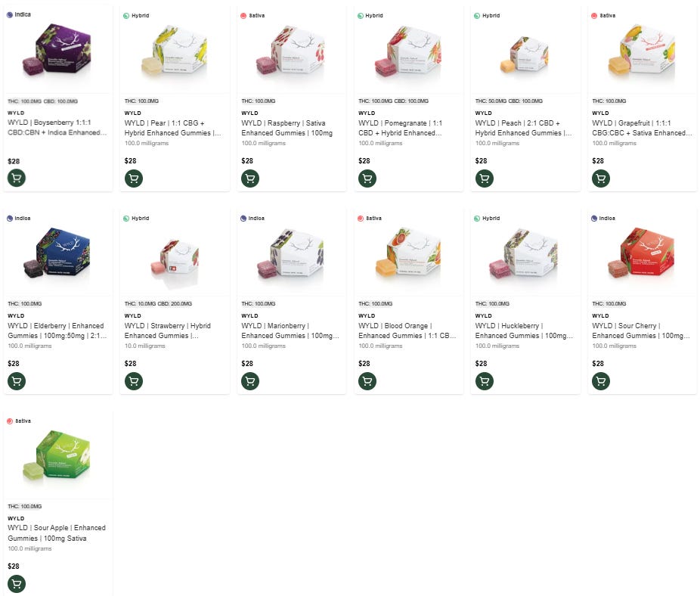Add Grapefruit gummies to cart
This screenshot has width=700, height=596.
click(601, 178)
